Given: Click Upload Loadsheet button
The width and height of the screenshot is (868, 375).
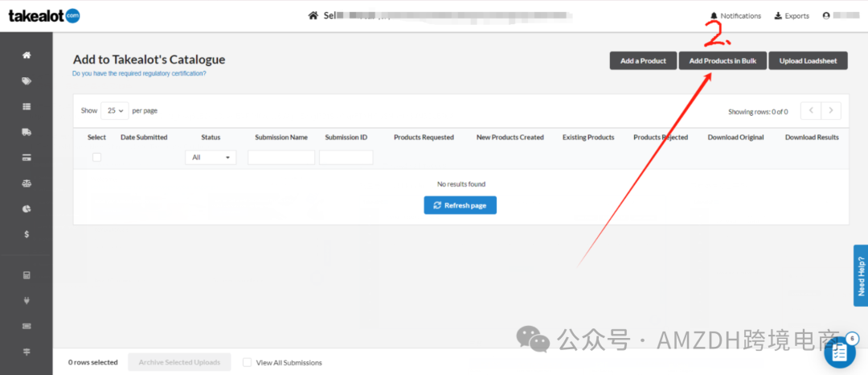Looking at the screenshot, I should click(x=809, y=61).
